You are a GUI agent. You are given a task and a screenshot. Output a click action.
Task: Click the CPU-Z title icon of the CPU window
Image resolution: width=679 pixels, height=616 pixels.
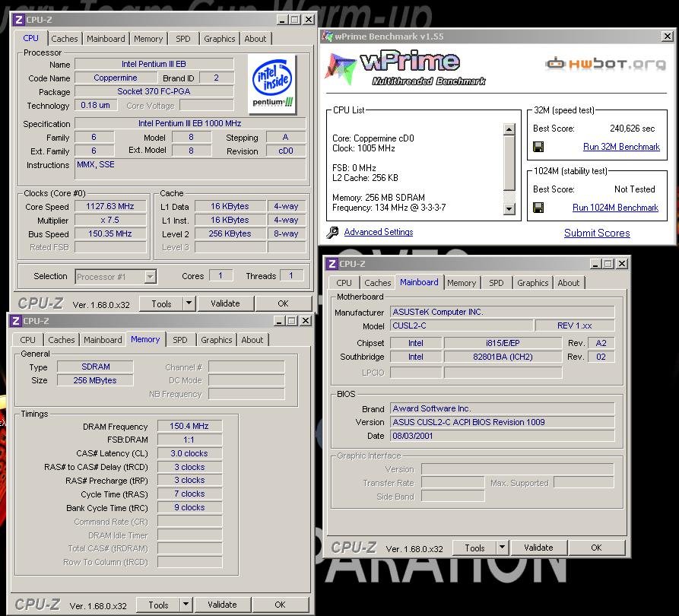click(18, 20)
